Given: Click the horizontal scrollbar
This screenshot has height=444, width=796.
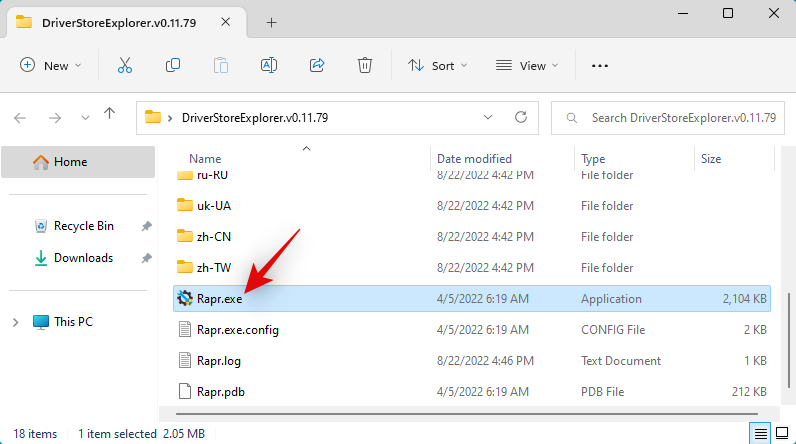Looking at the screenshot, I should pyautogui.click(x=467, y=414).
